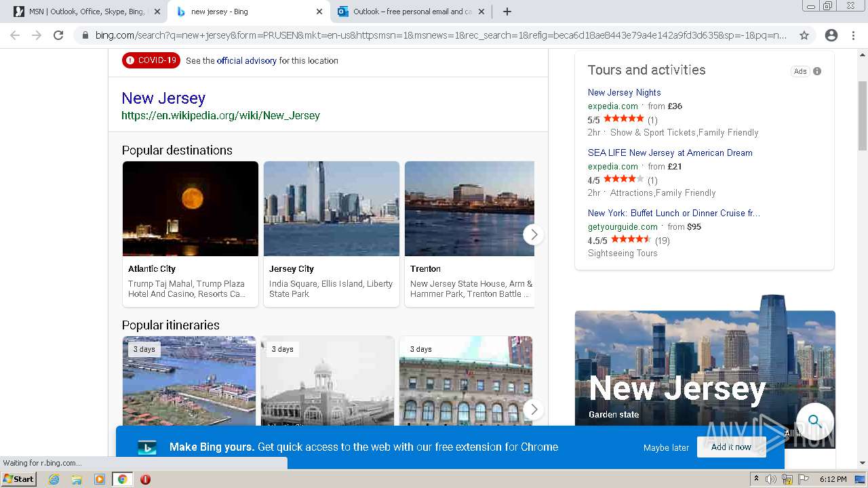Open SEA LIFE New Jersey at American Dream
Screen dimensions: 868x488
tap(670, 152)
